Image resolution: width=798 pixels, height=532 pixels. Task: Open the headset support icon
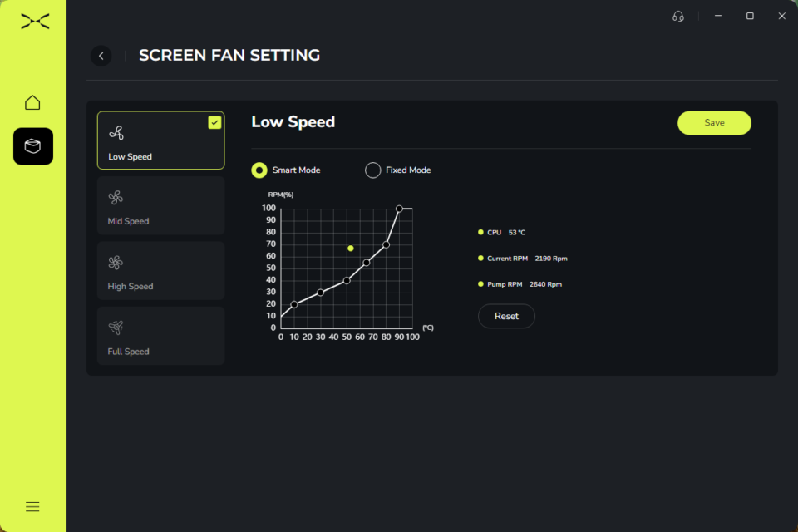coord(678,17)
